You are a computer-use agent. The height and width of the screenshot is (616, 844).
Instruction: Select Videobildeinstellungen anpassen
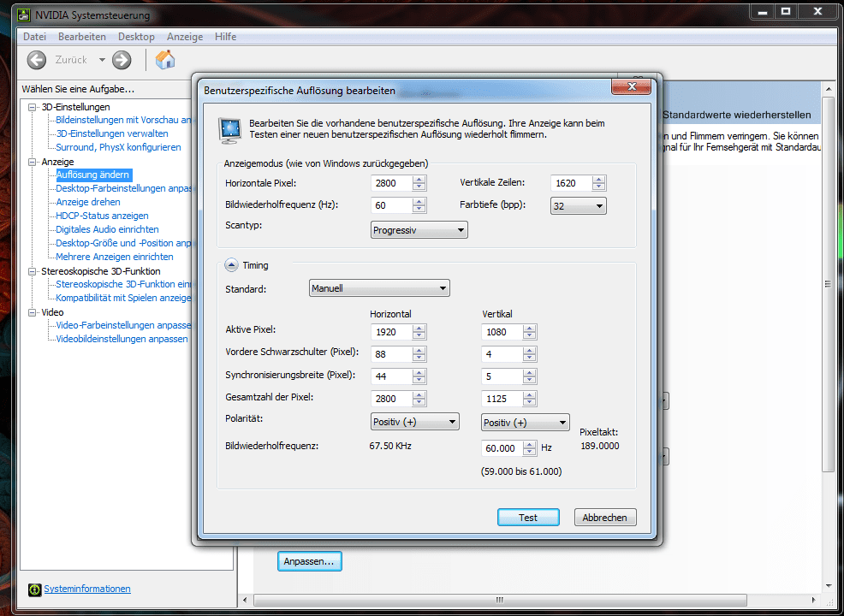click(122, 339)
